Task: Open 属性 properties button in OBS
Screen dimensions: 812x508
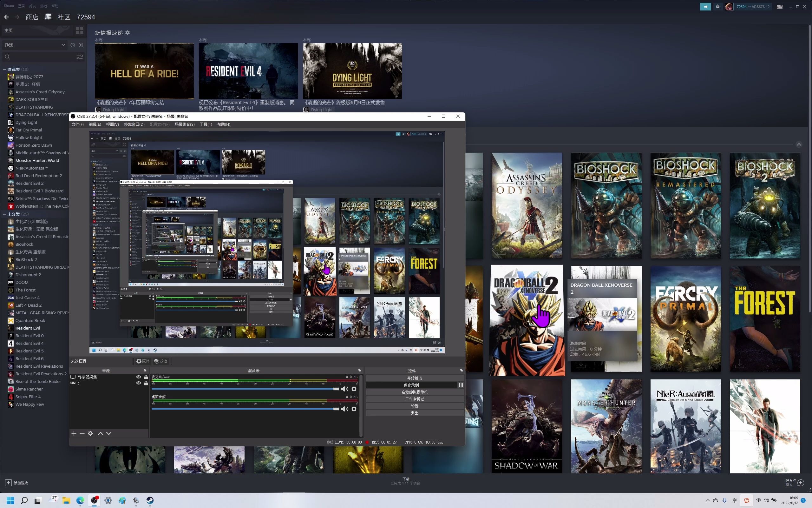Action: 143,361
